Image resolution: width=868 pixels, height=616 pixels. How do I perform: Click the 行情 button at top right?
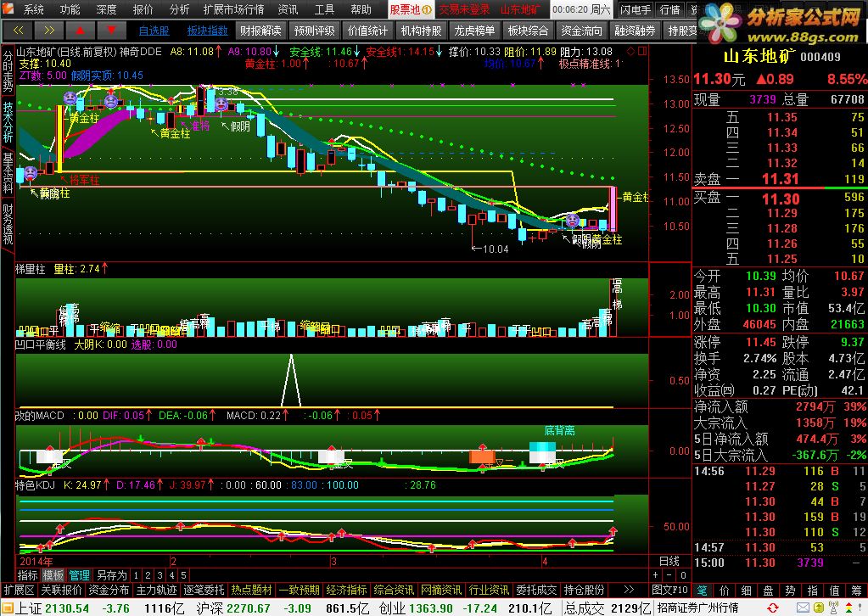(669, 9)
